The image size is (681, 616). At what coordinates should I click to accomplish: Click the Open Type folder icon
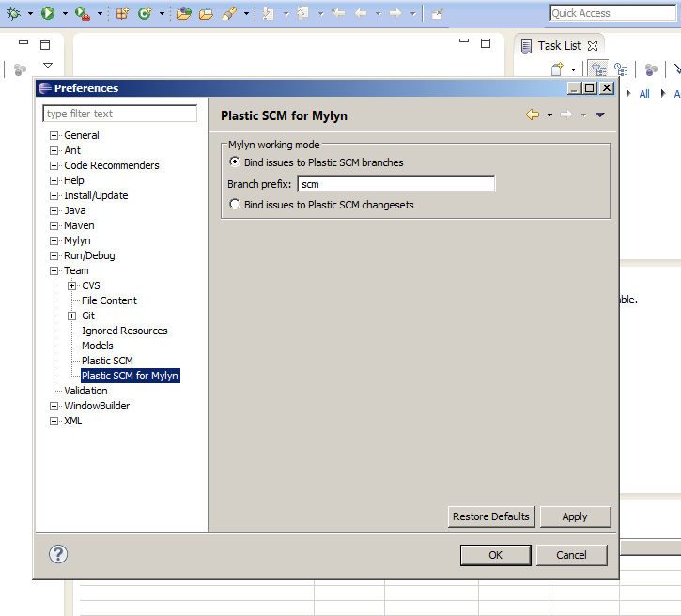[184, 13]
